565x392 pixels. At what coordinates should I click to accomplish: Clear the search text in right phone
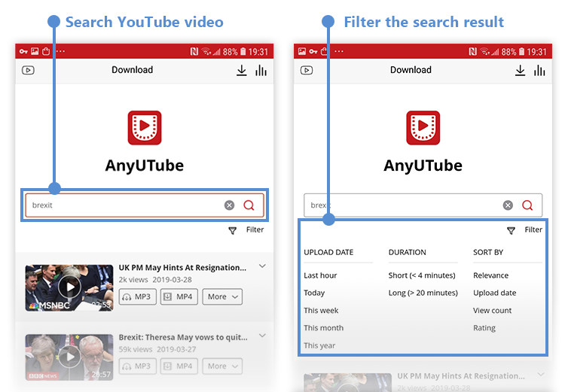click(x=508, y=205)
